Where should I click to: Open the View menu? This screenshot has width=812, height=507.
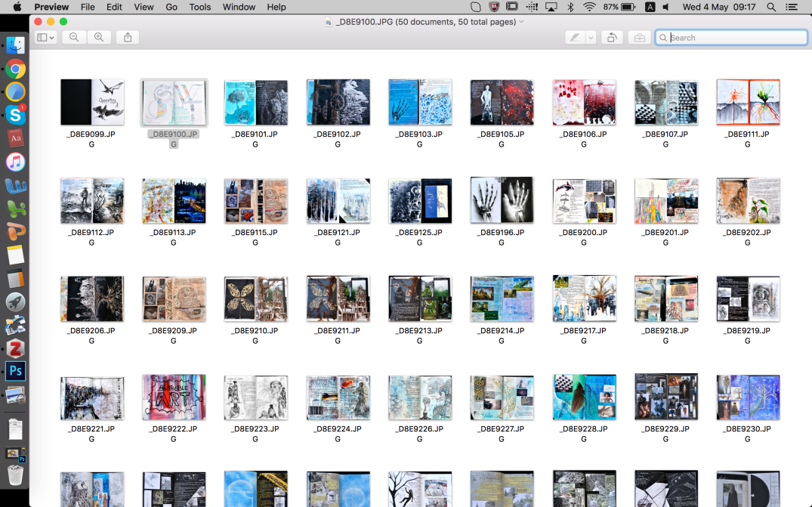[144, 7]
